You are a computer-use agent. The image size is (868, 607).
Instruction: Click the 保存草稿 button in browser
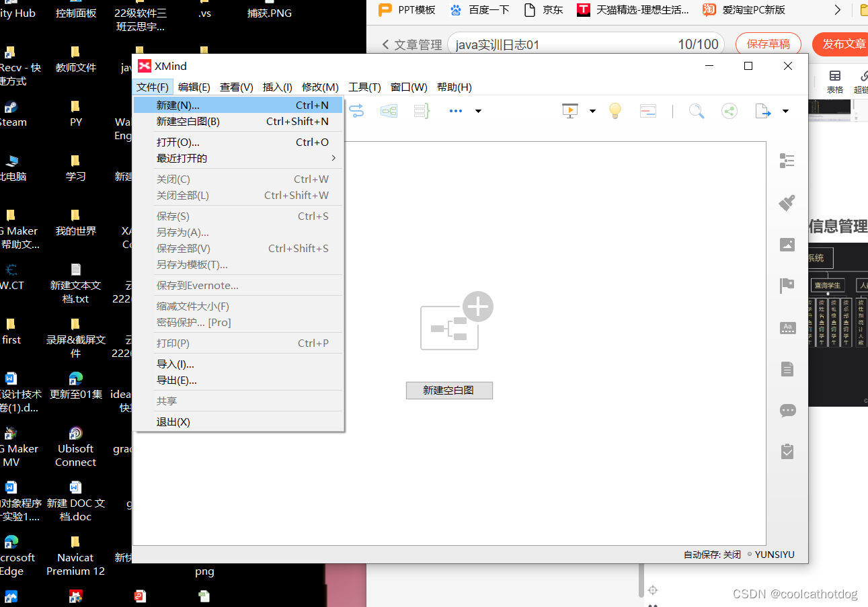pyautogui.click(x=768, y=44)
